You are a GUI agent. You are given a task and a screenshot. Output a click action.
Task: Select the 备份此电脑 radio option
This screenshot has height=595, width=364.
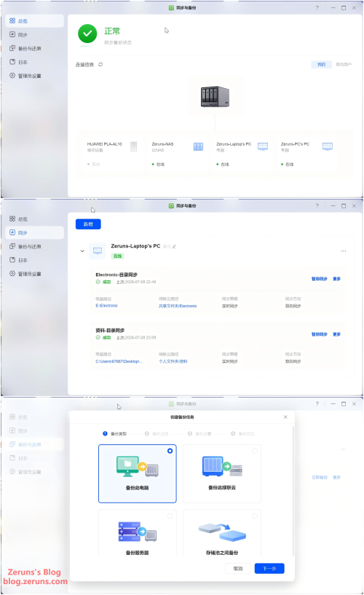(x=170, y=451)
